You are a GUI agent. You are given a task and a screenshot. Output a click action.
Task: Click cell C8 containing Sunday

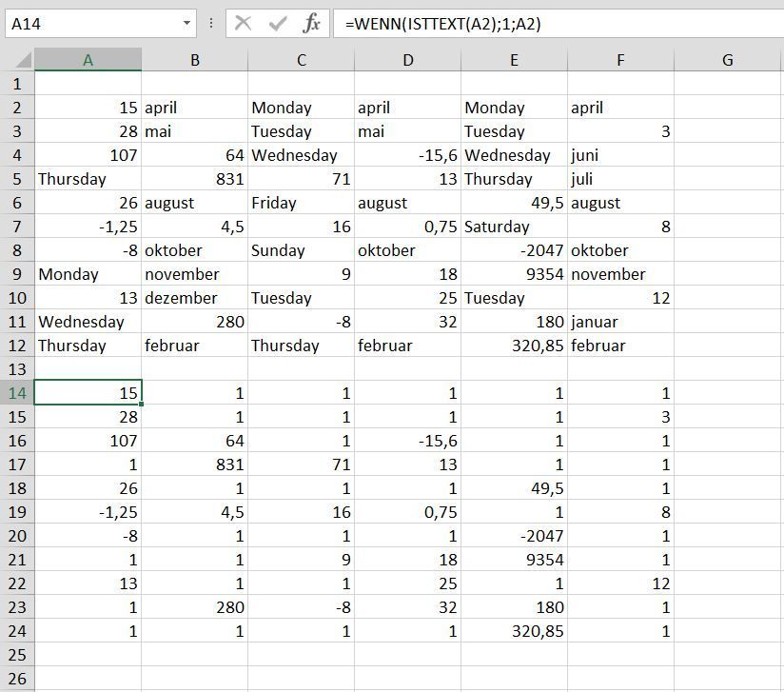(x=301, y=250)
